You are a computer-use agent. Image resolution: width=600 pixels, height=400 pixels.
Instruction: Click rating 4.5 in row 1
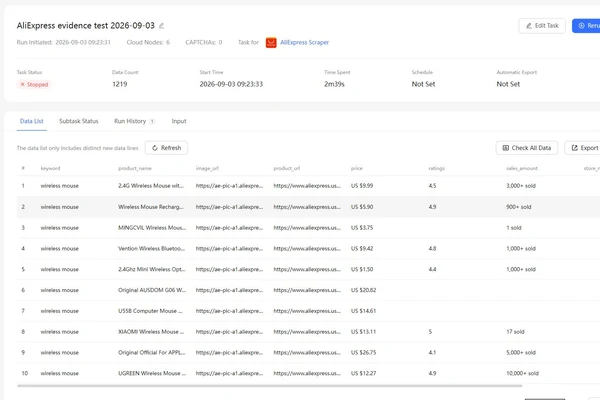point(432,186)
